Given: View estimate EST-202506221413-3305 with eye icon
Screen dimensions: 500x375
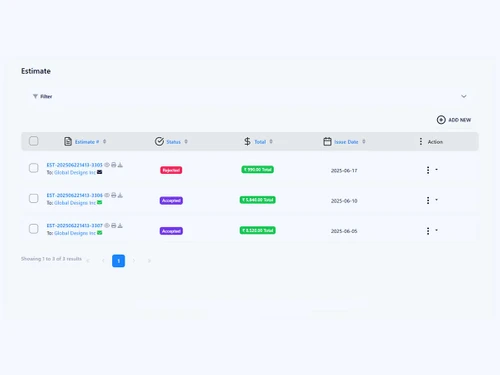Looking at the screenshot, I should 107,165.
